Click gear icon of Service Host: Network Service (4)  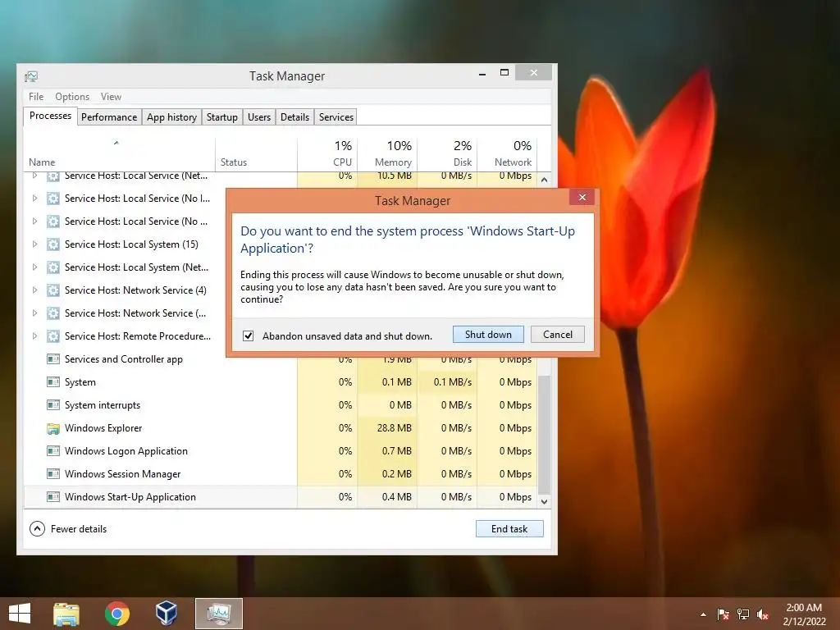click(53, 290)
